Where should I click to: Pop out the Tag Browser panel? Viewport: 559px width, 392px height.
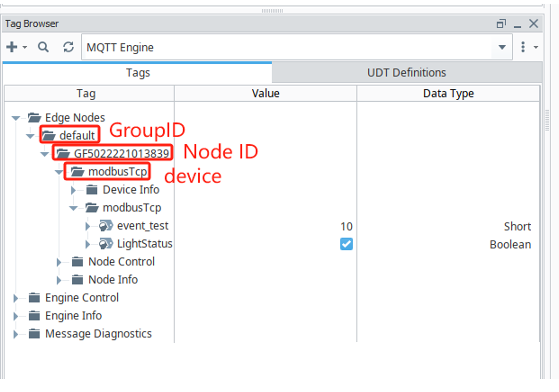pos(501,24)
